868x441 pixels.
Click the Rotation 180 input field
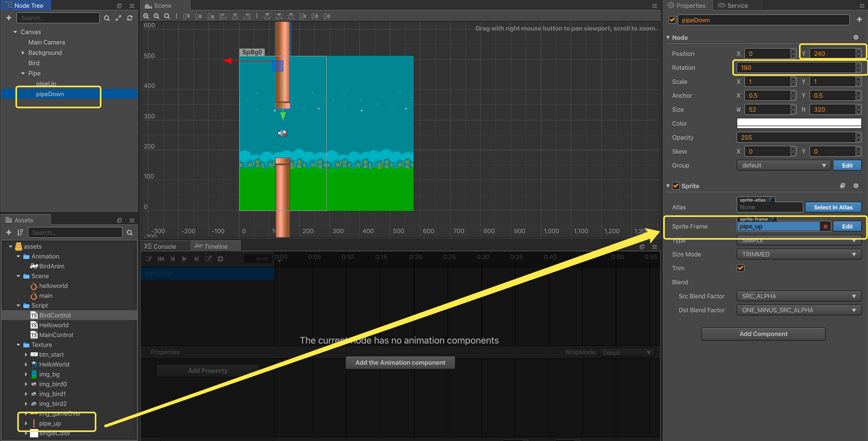799,68
